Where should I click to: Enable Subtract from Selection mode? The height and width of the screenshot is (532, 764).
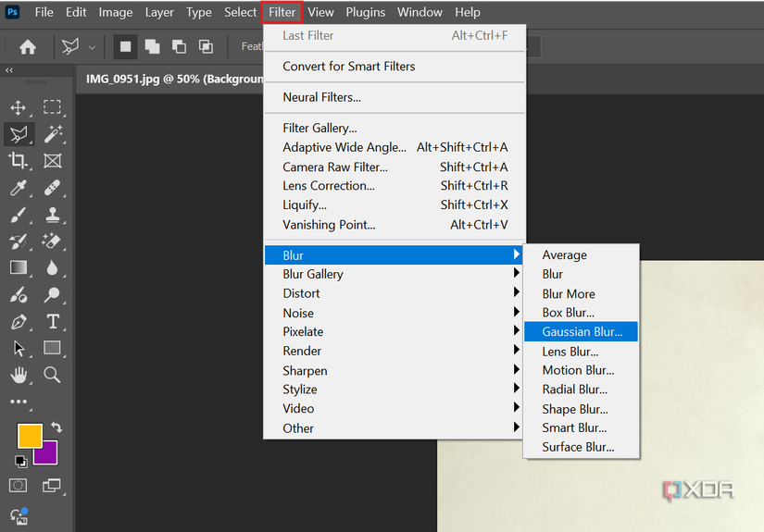(x=180, y=47)
